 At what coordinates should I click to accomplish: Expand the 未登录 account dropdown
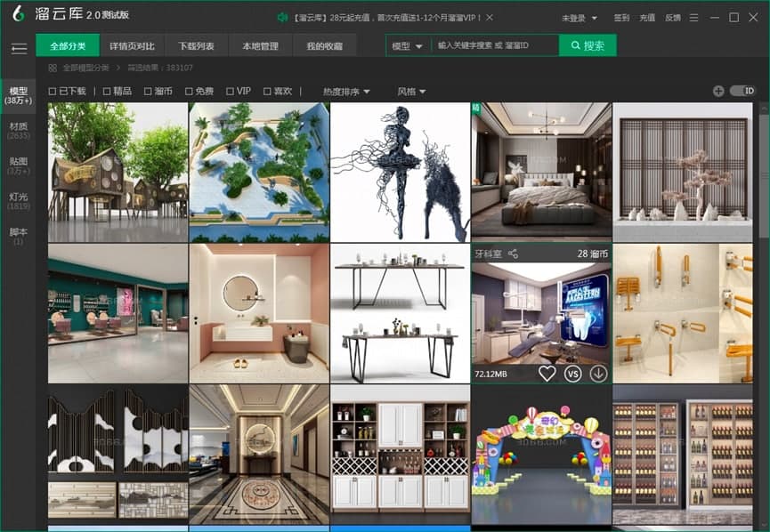580,18
